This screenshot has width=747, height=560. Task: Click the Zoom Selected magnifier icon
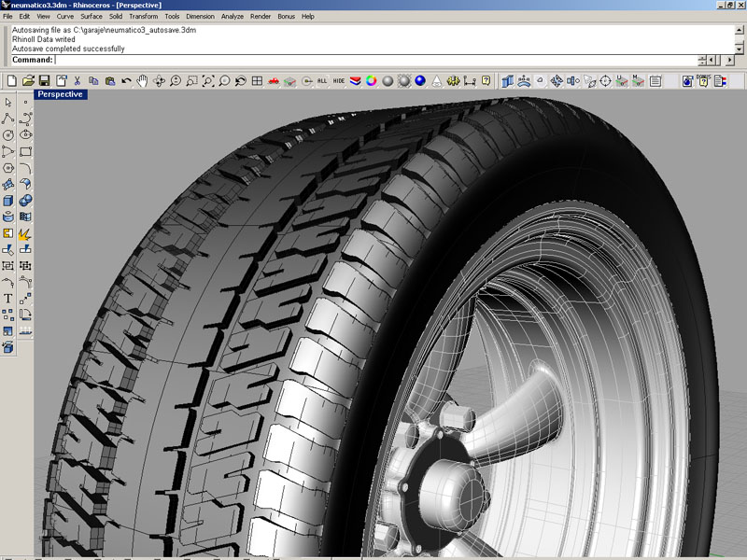224,81
